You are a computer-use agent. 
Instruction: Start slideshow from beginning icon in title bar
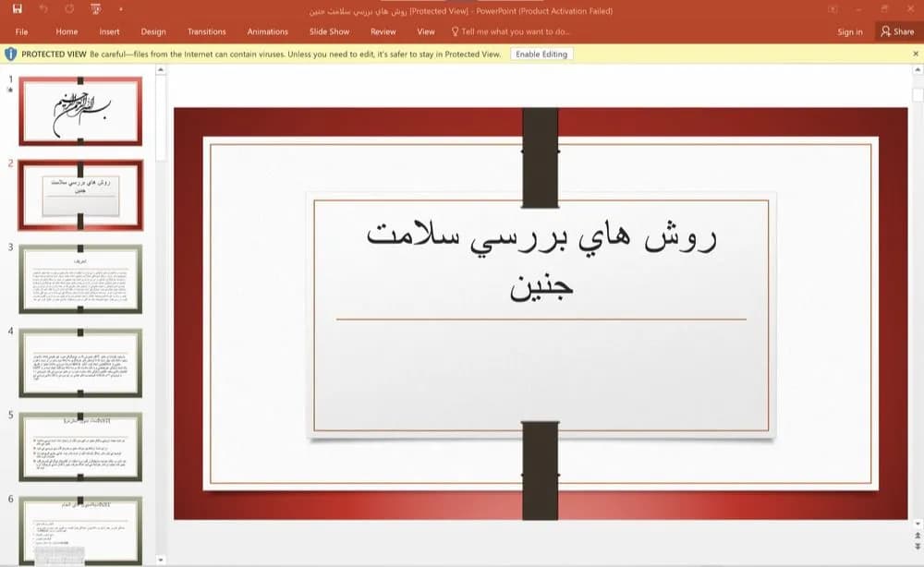pyautogui.click(x=96, y=9)
